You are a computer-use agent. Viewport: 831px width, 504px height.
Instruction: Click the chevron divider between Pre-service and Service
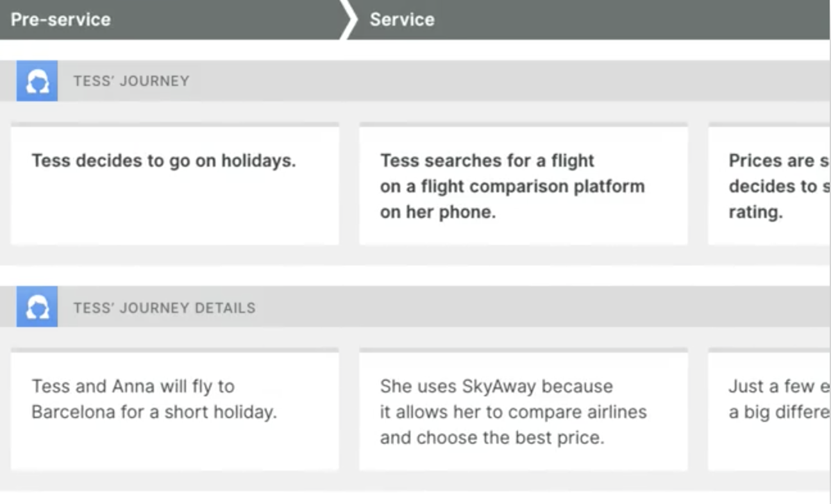point(348,19)
